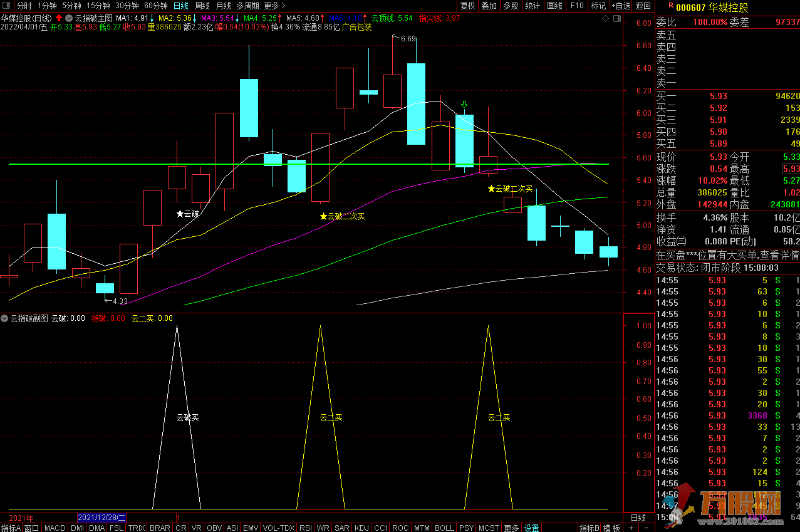Image resolution: width=800 pixels, height=532 pixels.
Task: Switch sub-chart to BRAR
Action: pos(160,528)
